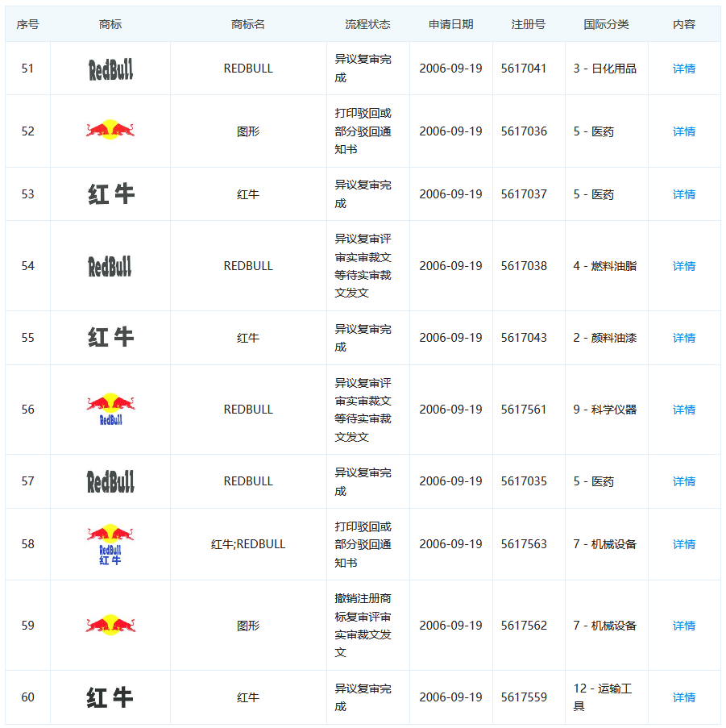Click application date in row 57

451,481
